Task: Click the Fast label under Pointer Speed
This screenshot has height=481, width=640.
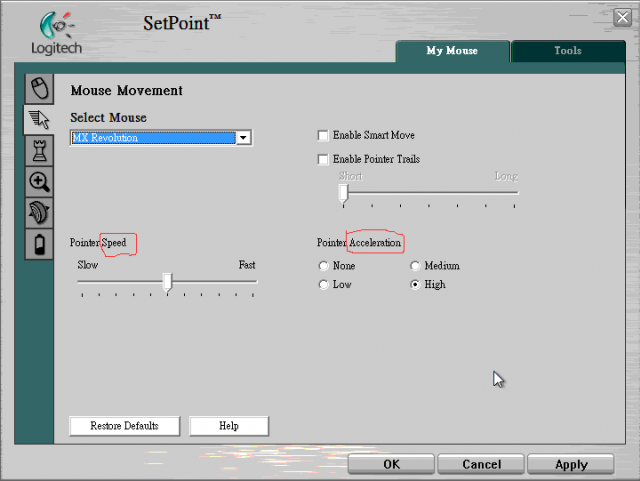Action: tap(247, 265)
